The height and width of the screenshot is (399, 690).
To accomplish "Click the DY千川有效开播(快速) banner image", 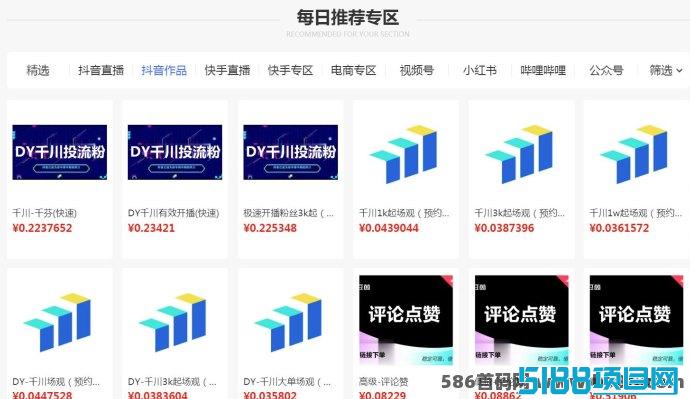I will tap(175, 152).
